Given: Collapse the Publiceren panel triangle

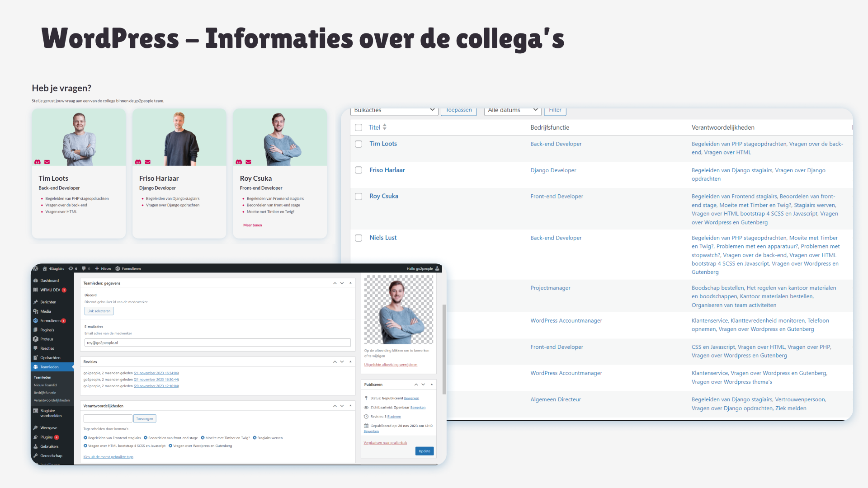Looking at the screenshot, I should point(432,385).
